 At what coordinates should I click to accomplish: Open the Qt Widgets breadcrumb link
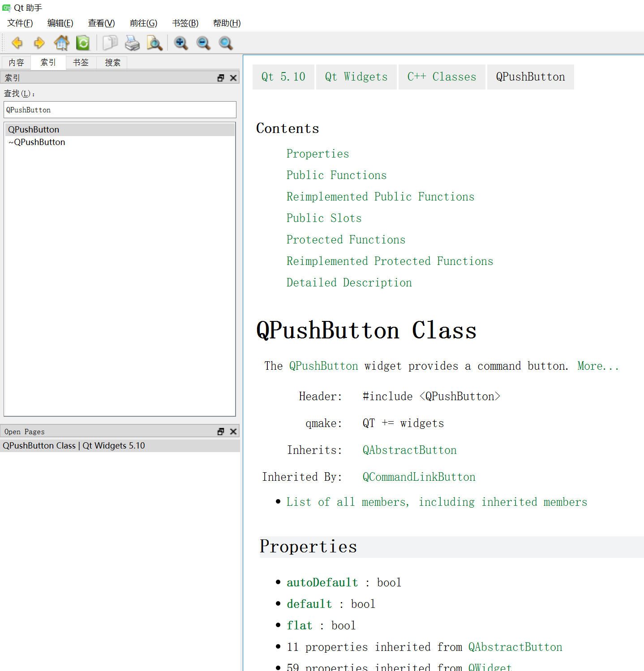[x=356, y=77]
